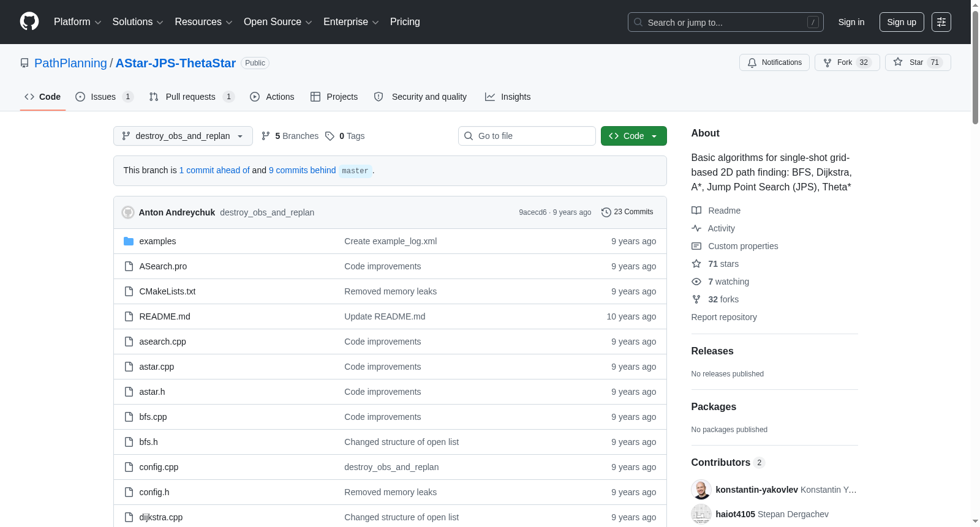Click the Go to file input
Viewport: 980px width, 527px height.
click(x=527, y=136)
